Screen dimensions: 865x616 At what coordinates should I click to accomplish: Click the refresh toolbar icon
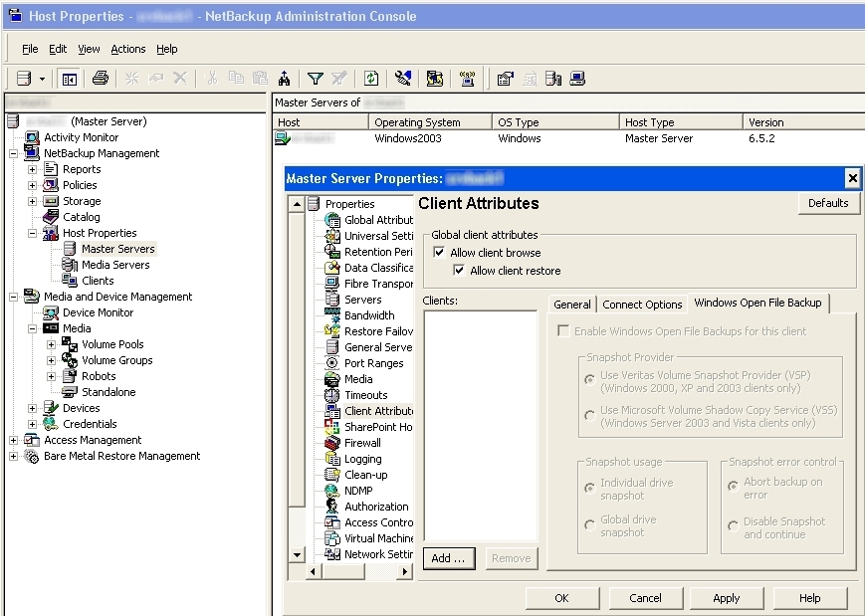coord(371,79)
